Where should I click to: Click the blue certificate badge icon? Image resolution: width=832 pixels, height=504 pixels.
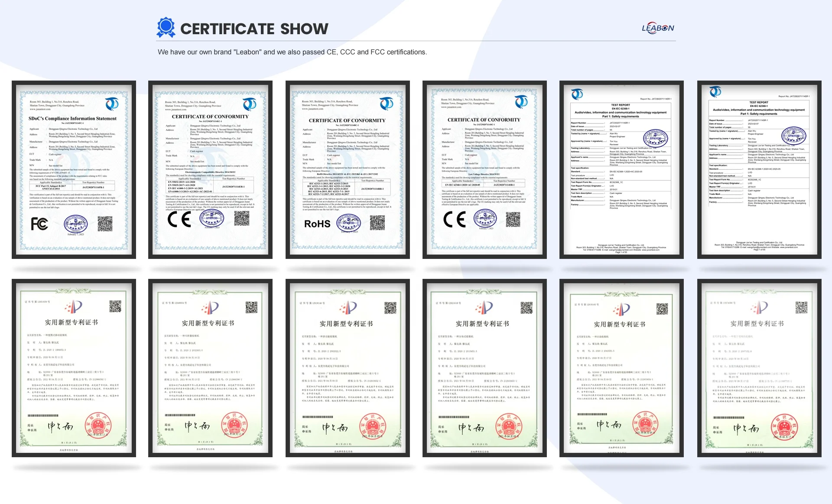point(166,27)
